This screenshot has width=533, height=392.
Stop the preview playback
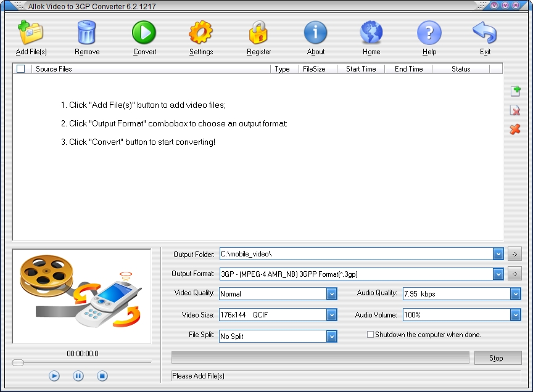[102, 376]
